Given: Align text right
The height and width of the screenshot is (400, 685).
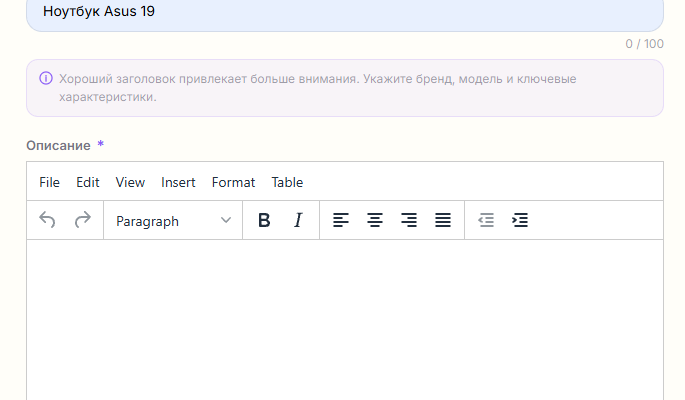Looking at the screenshot, I should (409, 220).
